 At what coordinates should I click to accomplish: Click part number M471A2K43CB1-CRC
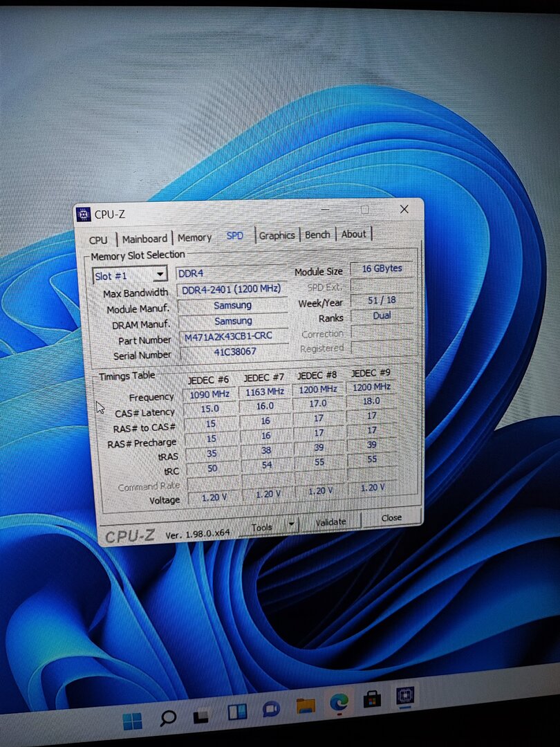click(x=234, y=336)
